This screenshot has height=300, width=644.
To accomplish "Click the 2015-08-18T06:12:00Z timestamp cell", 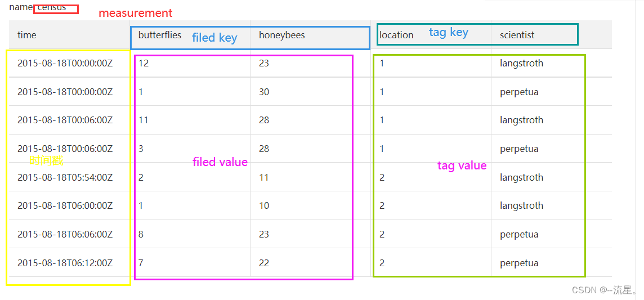I will click(x=65, y=263).
